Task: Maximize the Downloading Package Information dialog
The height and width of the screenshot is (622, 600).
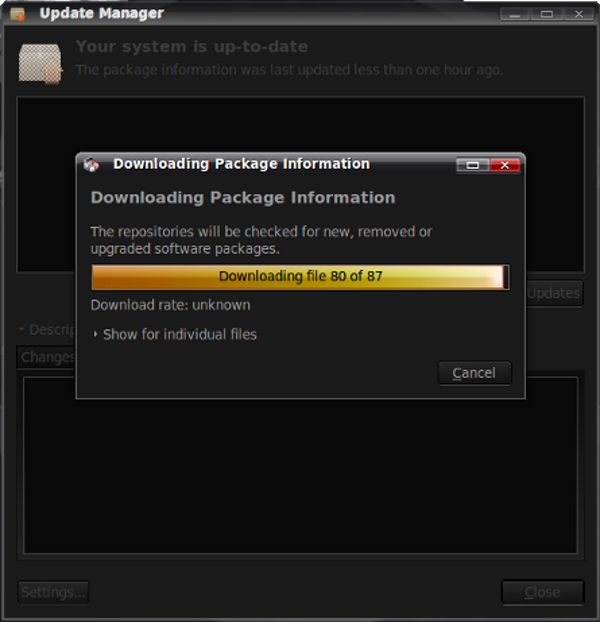Action: [x=473, y=165]
